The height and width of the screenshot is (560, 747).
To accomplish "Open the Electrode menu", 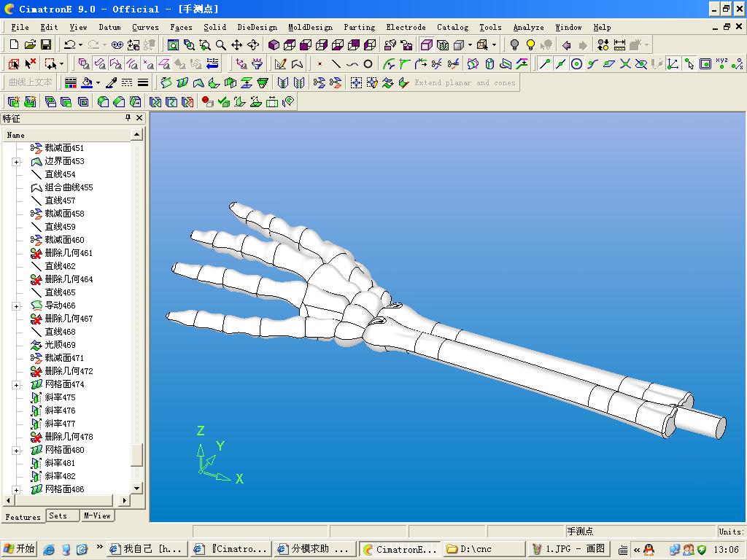I will coord(406,27).
